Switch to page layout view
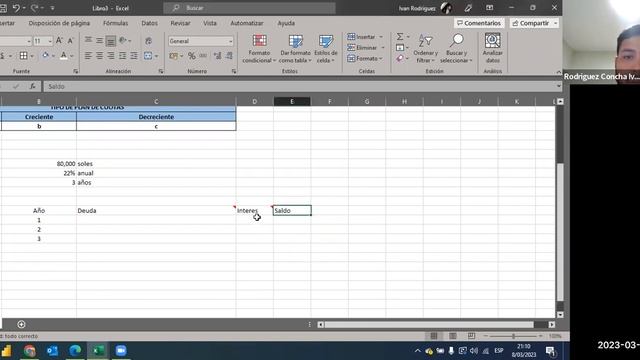This screenshot has width=640, height=360. coord(453,336)
